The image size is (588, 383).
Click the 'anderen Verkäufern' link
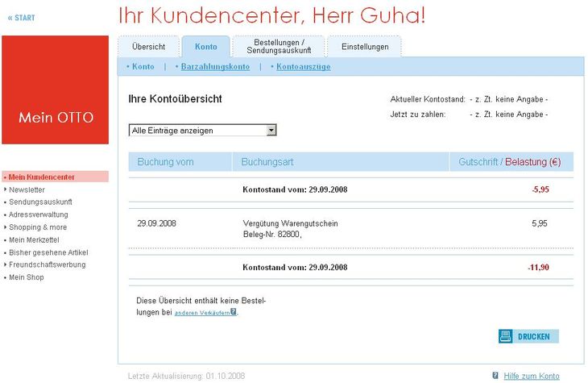201,312
